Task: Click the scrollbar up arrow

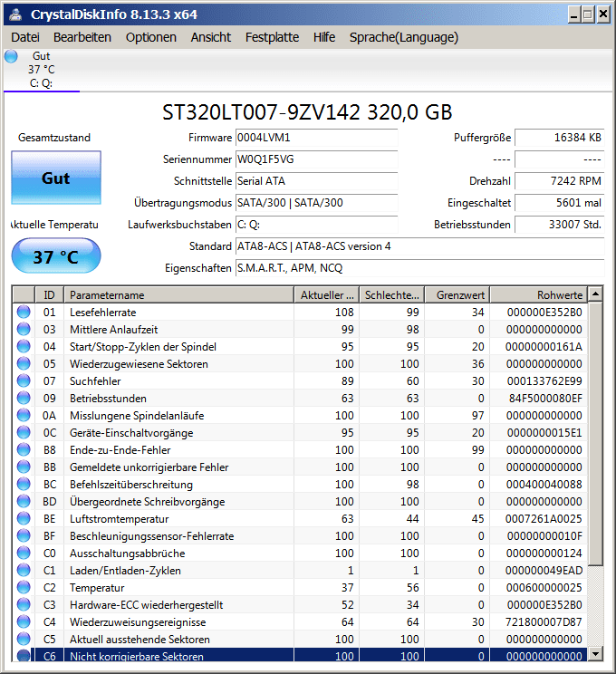Action: click(595, 294)
